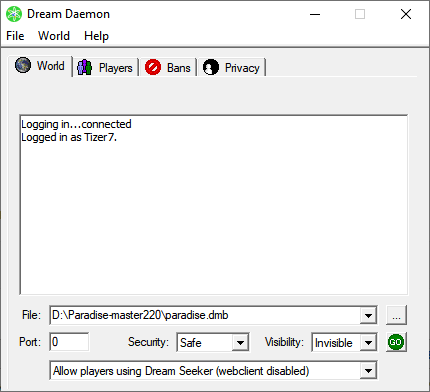The height and width of the screenshot is (392, 430).
Task: Switch to the Privacy tab
Action: coord(231,68)
